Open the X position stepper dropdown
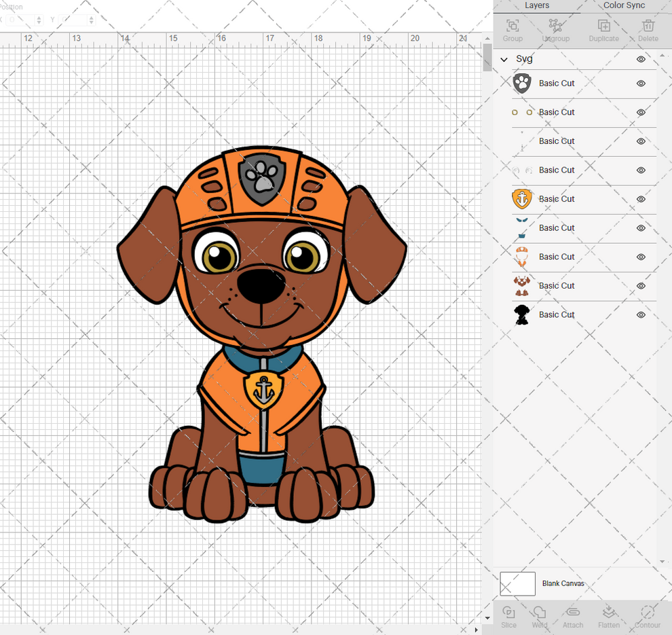This screenshot has width=672, height=635. click(39, 20)
